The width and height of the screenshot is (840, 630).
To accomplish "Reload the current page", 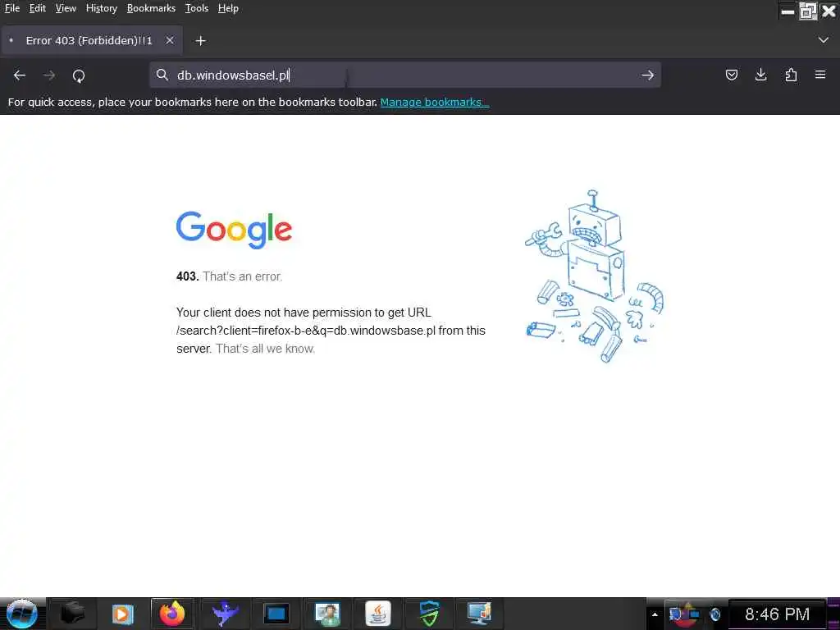I will (x=79, y=76).
